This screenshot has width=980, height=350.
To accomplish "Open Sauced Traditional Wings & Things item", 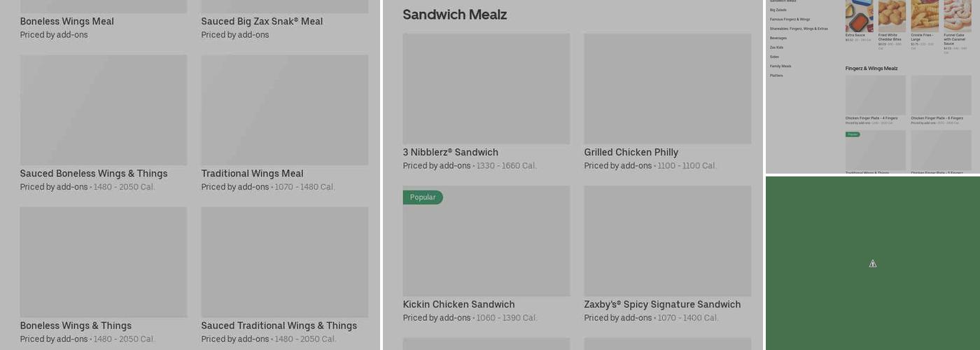I will [x=284, y=262].
